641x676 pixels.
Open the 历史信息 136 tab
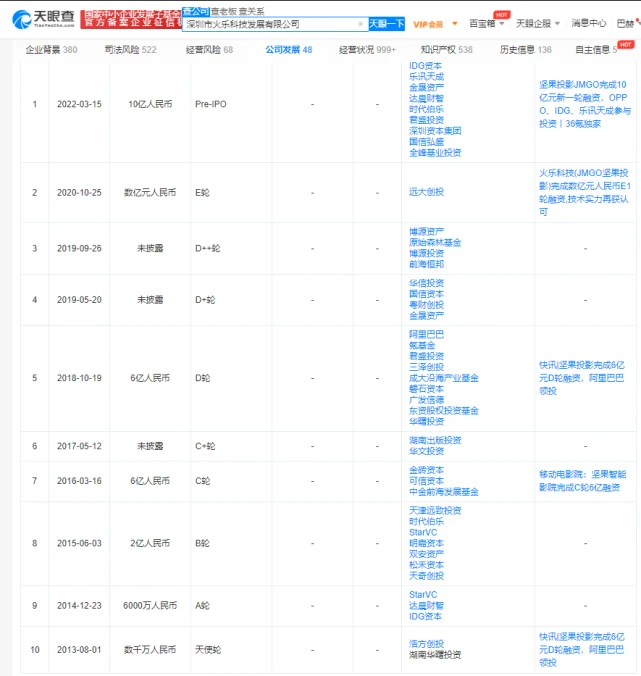525,50
